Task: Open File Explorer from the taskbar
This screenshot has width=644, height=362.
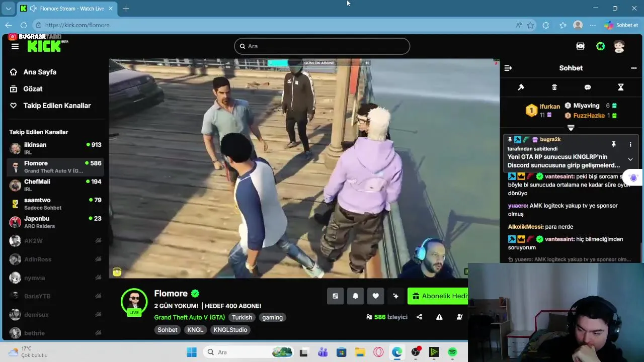Action: [x=360, y=352]
